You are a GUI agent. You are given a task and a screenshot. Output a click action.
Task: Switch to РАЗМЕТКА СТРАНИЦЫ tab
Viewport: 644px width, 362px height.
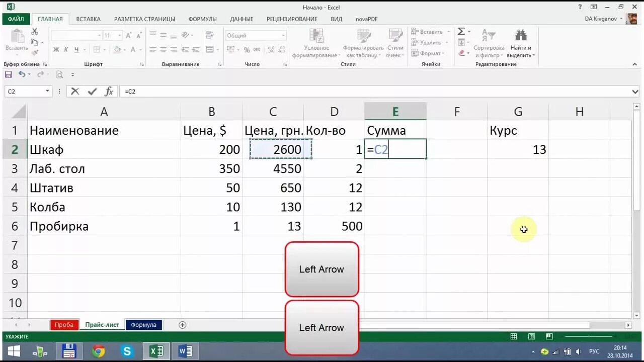click(144, 19)
